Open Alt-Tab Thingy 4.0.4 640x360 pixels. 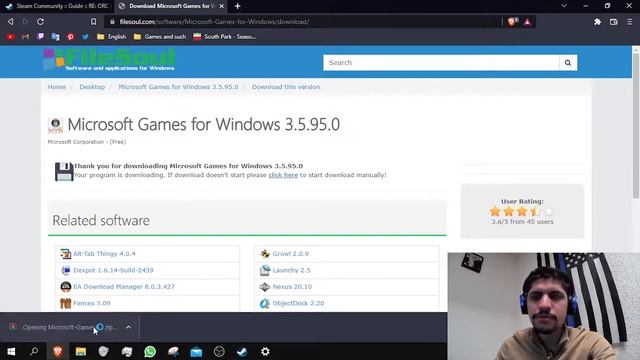[104, 254]
